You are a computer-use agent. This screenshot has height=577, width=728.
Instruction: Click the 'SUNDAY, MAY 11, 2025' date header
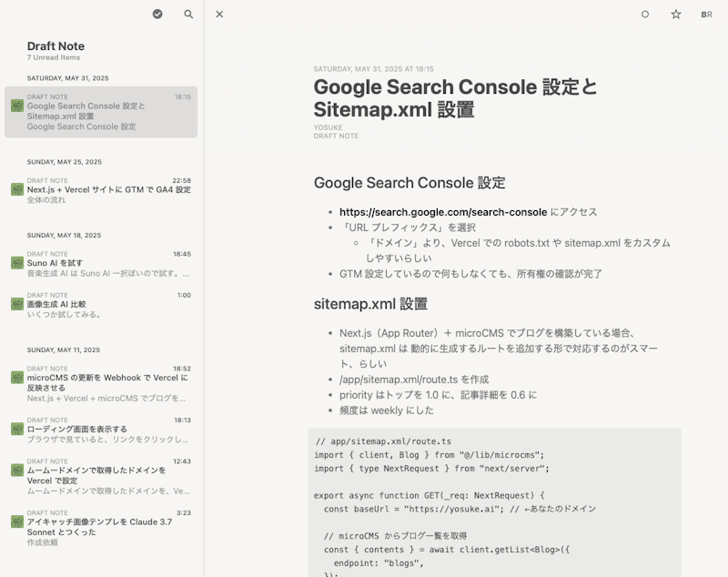pos(63,350)
